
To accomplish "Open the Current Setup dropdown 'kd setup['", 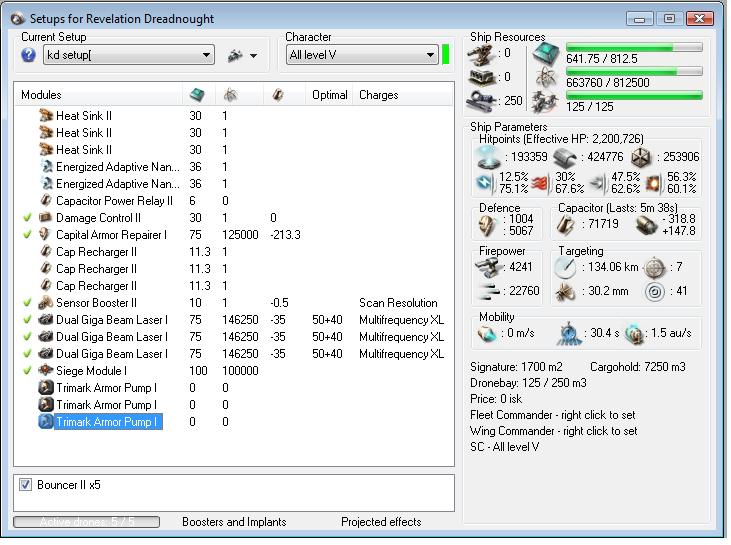I will coord(129,55).
